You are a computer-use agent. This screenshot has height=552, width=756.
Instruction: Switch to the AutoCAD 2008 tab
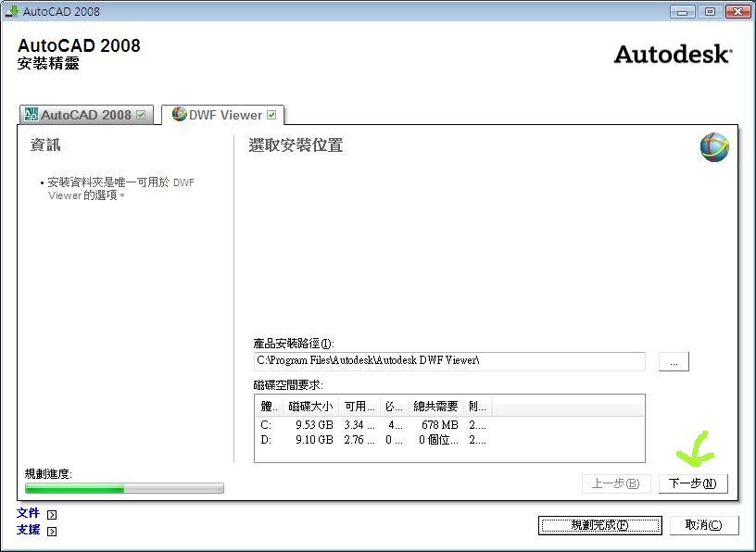tap(86, 115)
